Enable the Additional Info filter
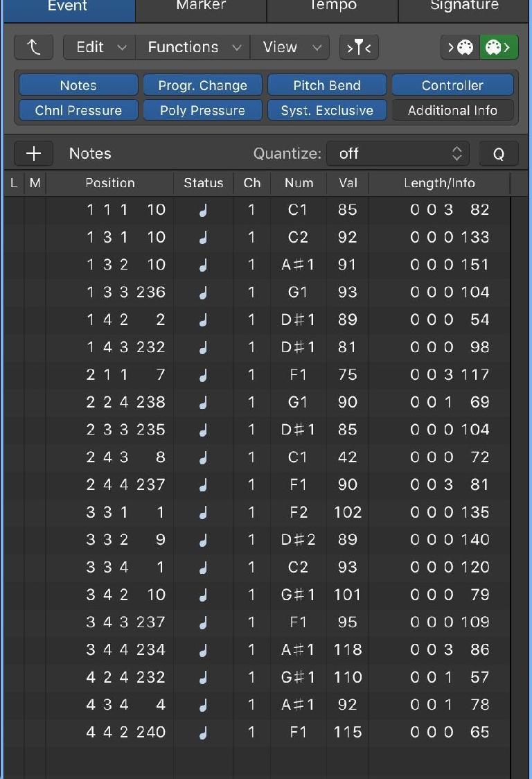532x779 pixels. point(452,110)
